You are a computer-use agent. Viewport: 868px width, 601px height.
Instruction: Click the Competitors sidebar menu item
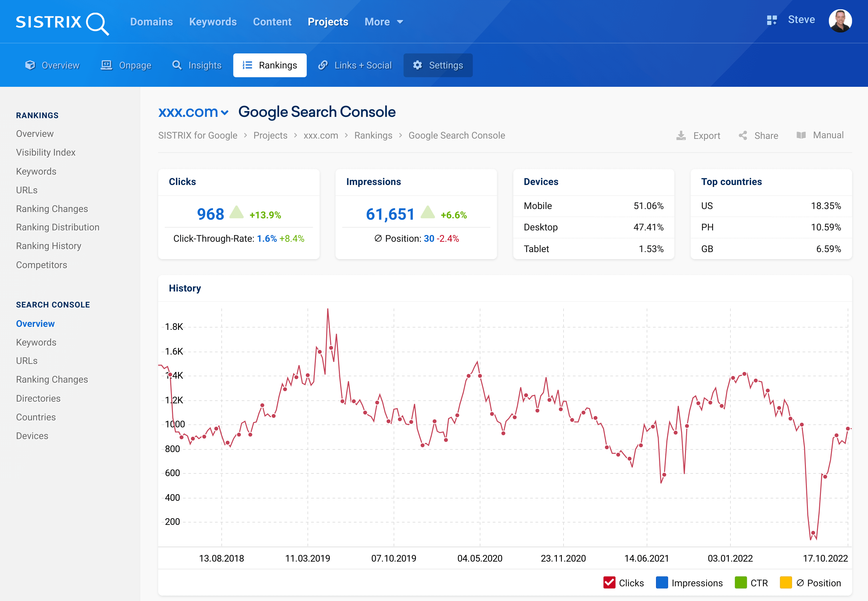click(41, 265)
